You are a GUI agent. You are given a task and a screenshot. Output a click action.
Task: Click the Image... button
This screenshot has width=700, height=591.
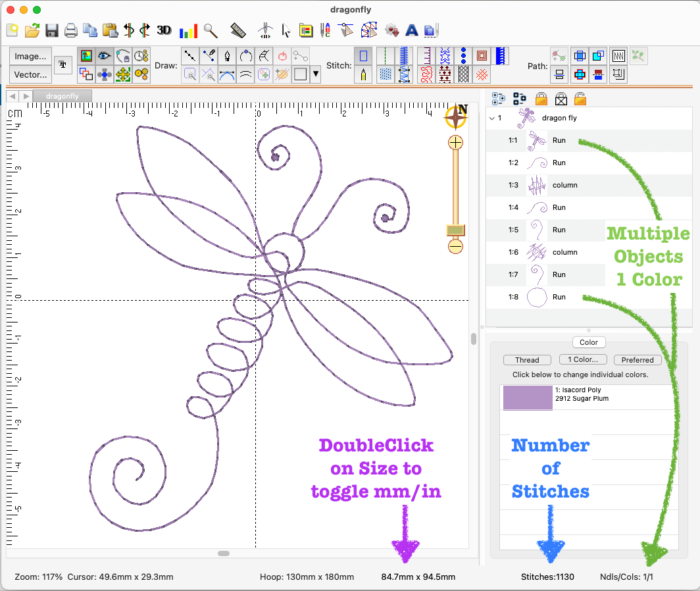coord(30,57)
